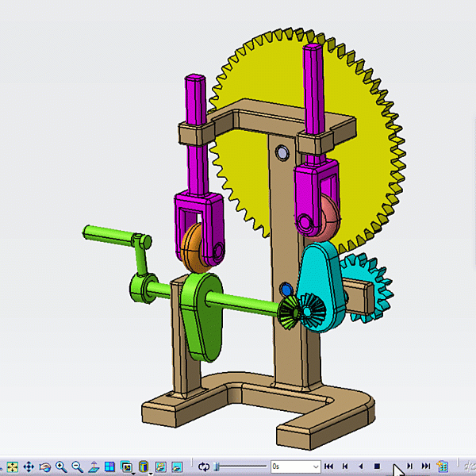Screen dimensions: 476x476
Task: Open the shading view mode cylinder icon
Action: (144, 466)
